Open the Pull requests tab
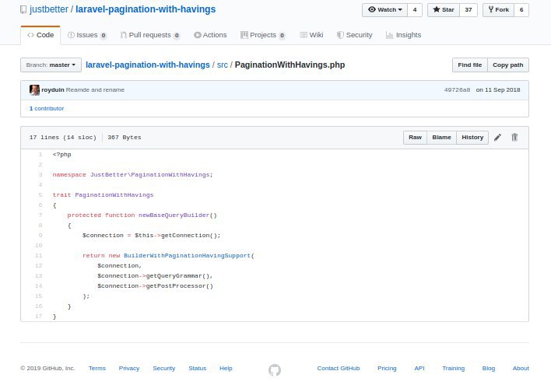The width and height of the screenshot is (551, 392). 150,35
